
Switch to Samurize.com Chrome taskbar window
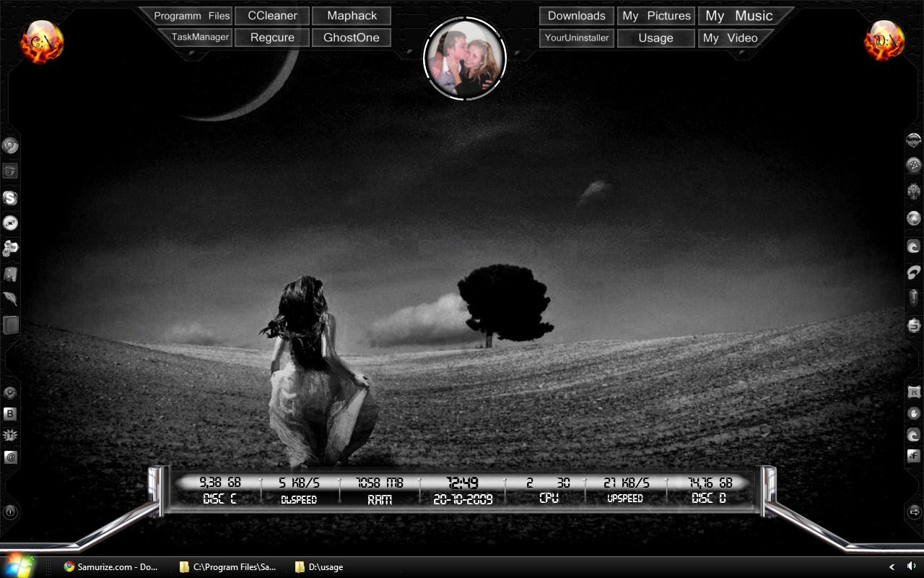point(110,567)
